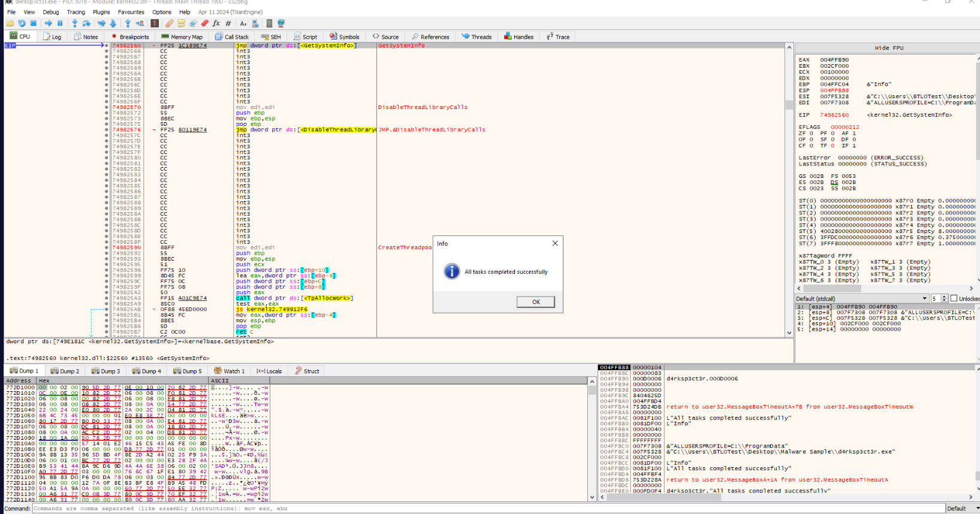The width and height of the screenshot is (980, 514).
Task: Open a file with the folder icon
Action: tap(10, 23)
